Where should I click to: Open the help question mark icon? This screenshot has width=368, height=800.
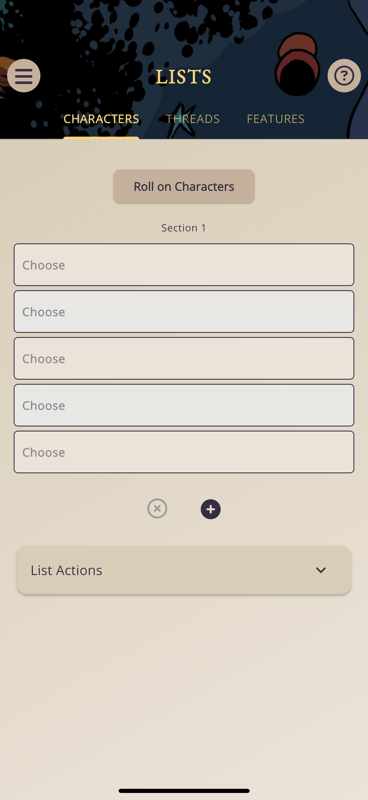(344, 76)
